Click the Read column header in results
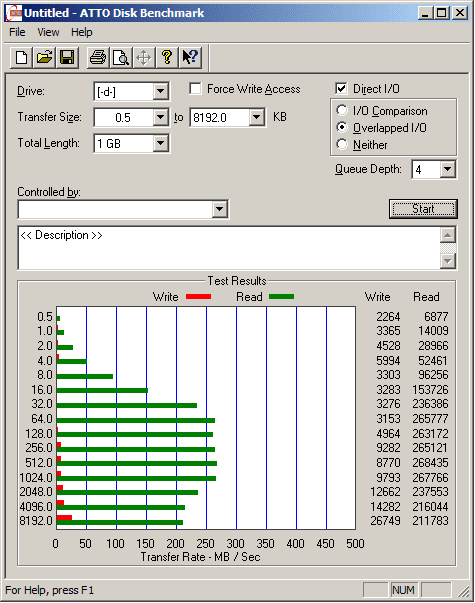 [426, 297]
